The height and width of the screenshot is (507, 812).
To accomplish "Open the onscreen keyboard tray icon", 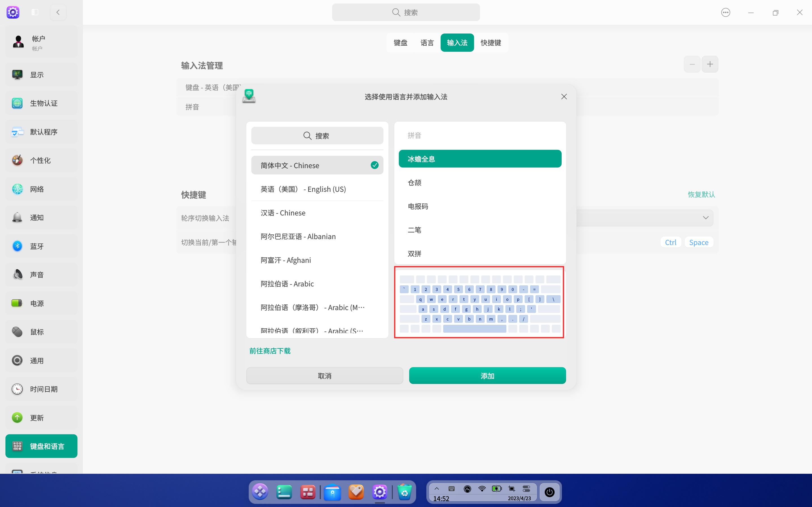I will click(452, 489).
